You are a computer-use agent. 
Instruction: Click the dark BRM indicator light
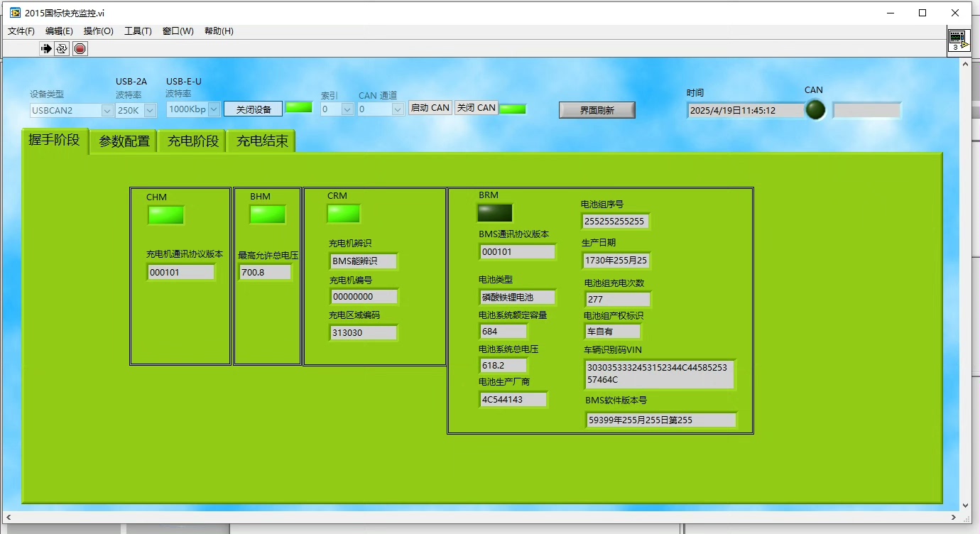tap(495, 213)
